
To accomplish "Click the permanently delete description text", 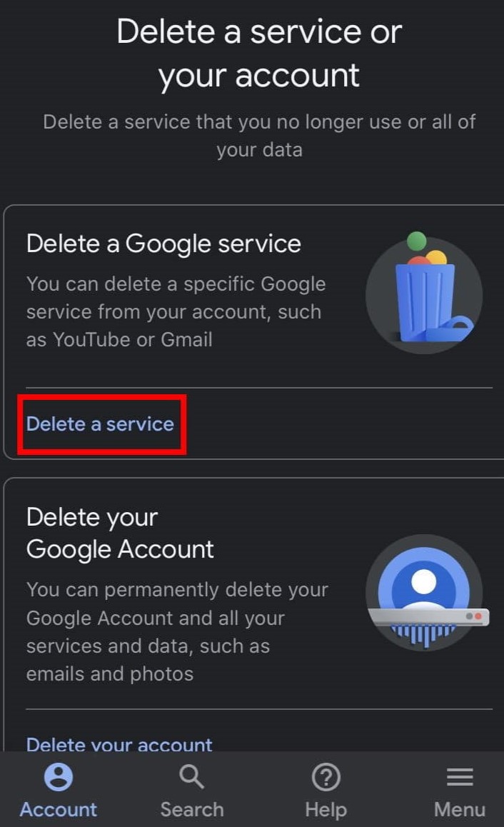I will coord(177,631).
